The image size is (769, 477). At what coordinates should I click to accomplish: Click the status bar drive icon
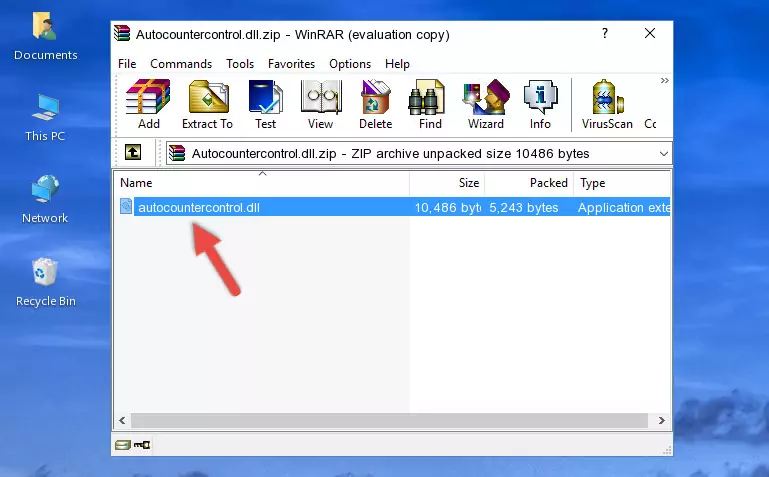(123, 445)
